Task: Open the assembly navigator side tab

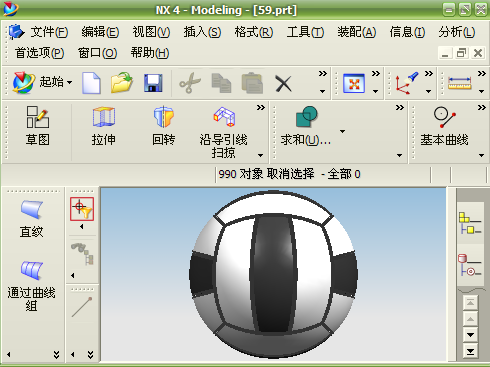Action: [x=470, y=223]
